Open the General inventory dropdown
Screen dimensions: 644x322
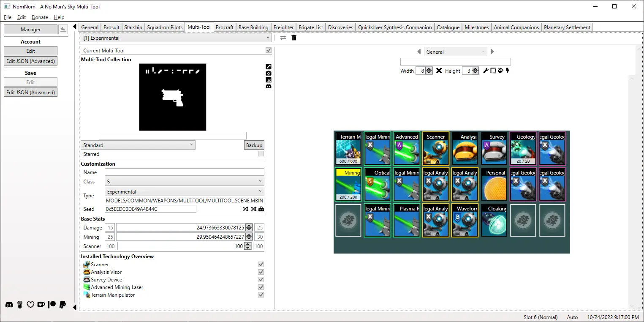coord(455,52)
